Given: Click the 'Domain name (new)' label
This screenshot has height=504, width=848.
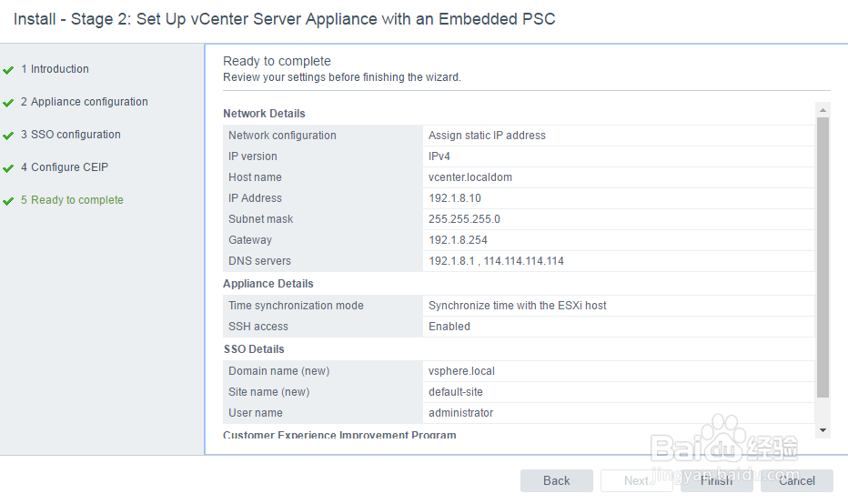Looking at the screenshot, I should pos(278,371).
